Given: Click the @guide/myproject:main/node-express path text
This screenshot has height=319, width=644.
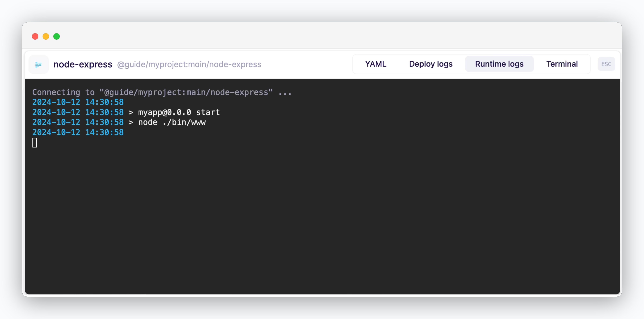Looking at the screenshot, I should [x=189, y=65].
